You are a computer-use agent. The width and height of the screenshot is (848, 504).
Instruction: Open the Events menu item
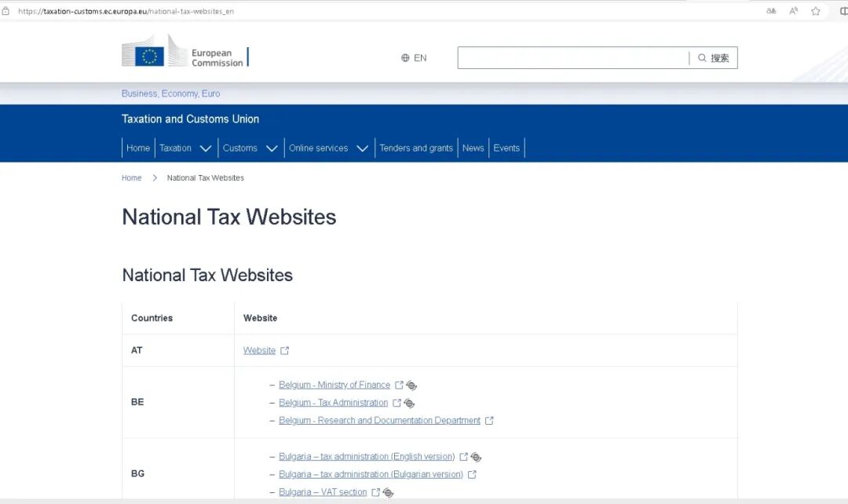[x=506, y=148]
